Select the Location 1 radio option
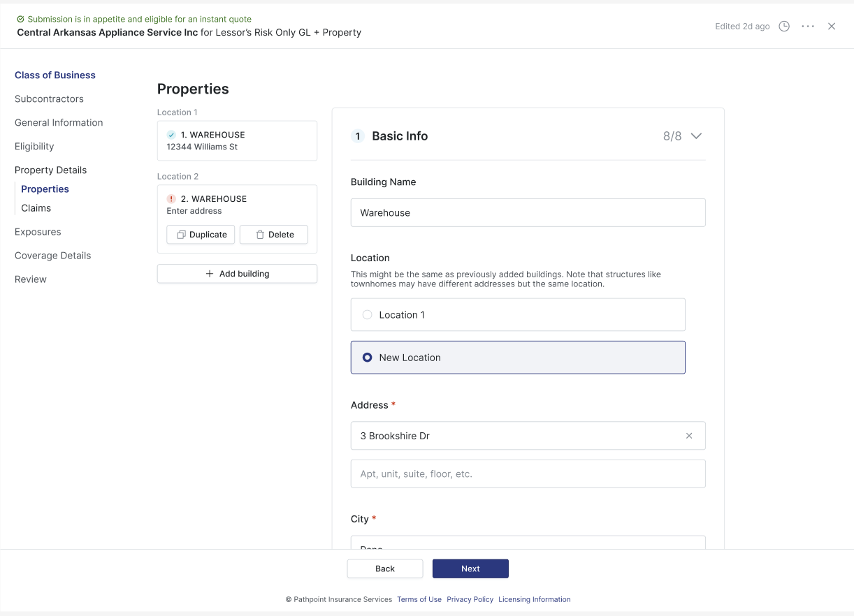 (x=368, y=315)
